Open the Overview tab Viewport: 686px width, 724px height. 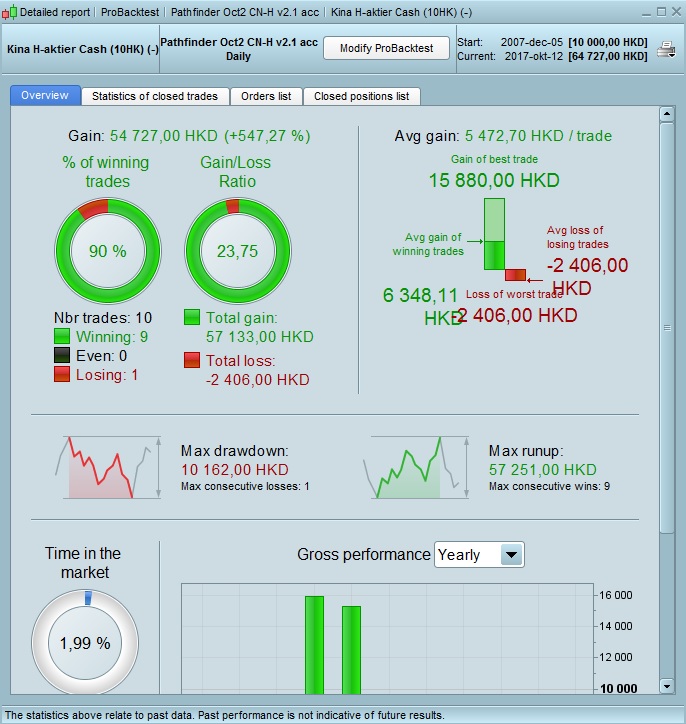tap(45, 96)
